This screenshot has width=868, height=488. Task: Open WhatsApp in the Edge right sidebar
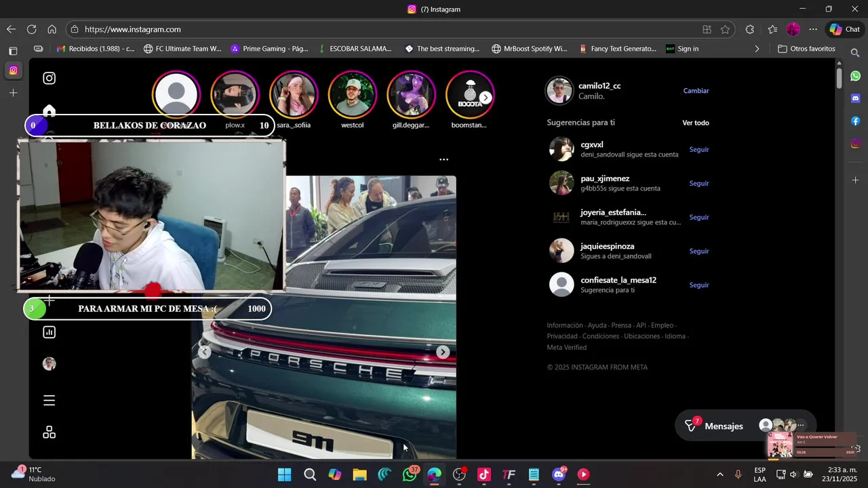855,76
